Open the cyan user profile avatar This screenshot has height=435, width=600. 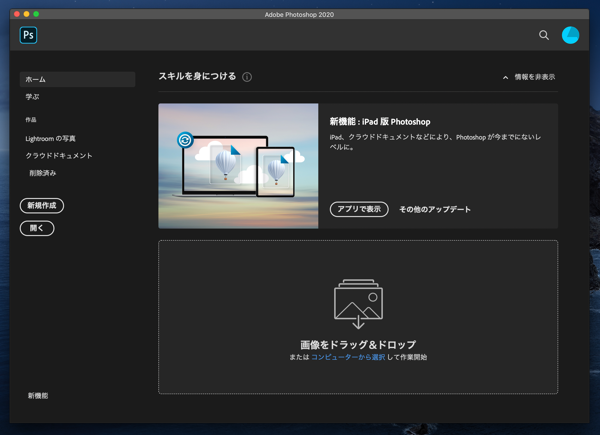point(570,35)
